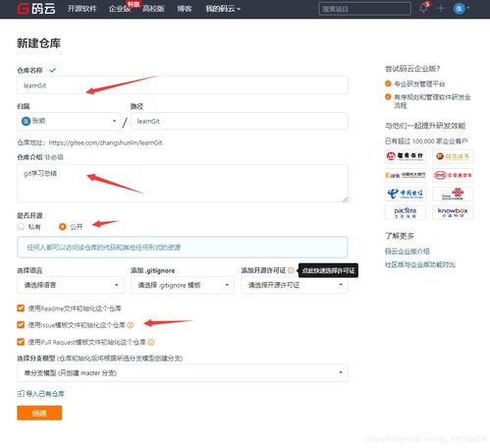Viewport: 490px width, 448px height.
Task: Open the 开源软件 nav item
Action: (x=82, y=9)
